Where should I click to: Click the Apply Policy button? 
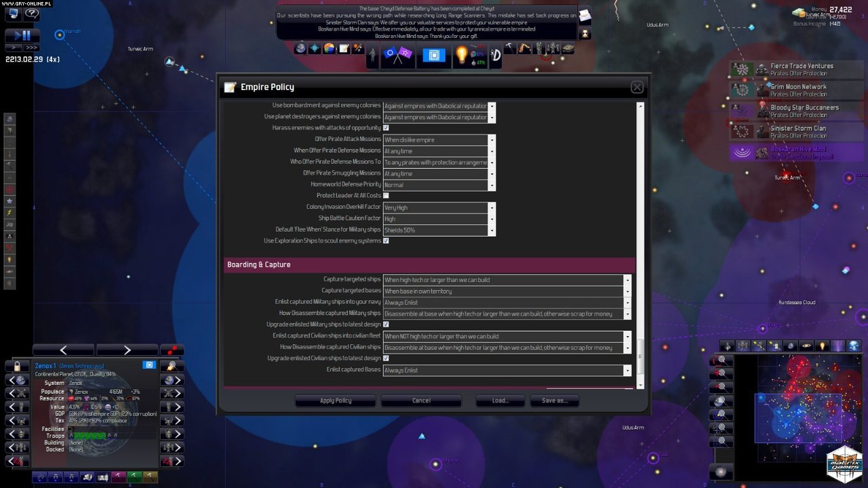pyautogui.click(x=335, y=401)
